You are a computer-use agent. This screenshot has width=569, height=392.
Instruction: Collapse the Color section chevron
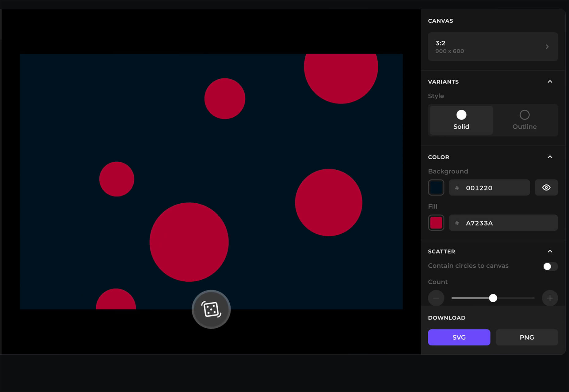coord(550,157)
